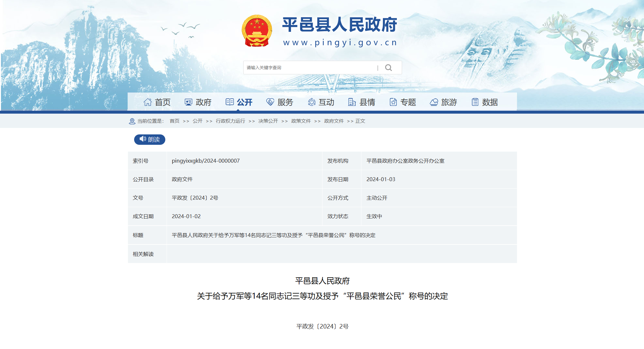Open the 公开 navigation tab
Viewport: 644px width, 349px height.
[239, 102]
